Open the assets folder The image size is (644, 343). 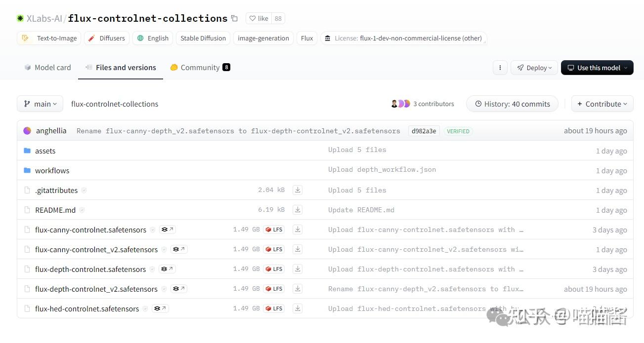point(45,151)
